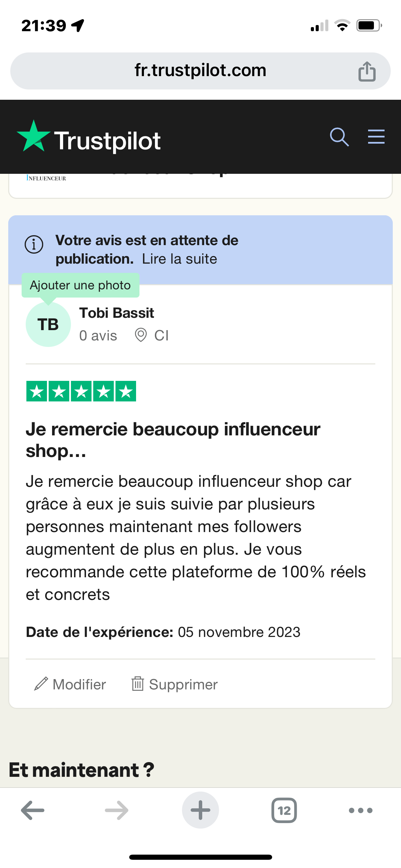Show the 12 open tabs
The width and height of the screenshot is (401, 868).
(284, 810)
